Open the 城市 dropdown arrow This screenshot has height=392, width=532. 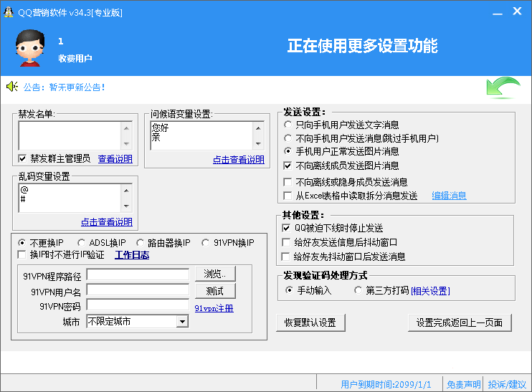(x=182, y=322)
